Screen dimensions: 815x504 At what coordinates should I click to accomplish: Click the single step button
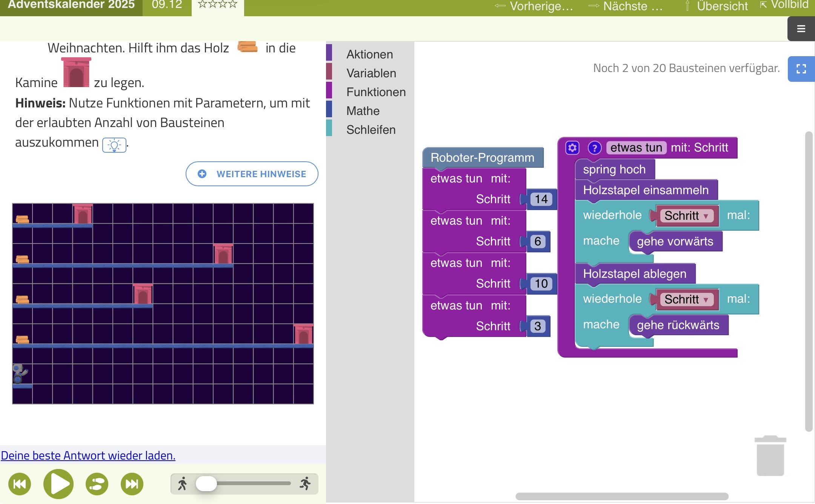[x=97, y=484]
